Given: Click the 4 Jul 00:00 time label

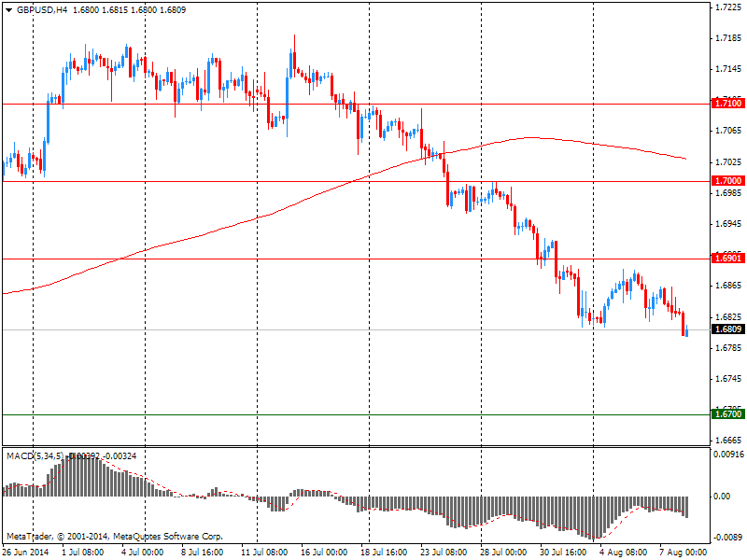Looking at the screenshot, I should pyautogui.click(x=142, y=553).
